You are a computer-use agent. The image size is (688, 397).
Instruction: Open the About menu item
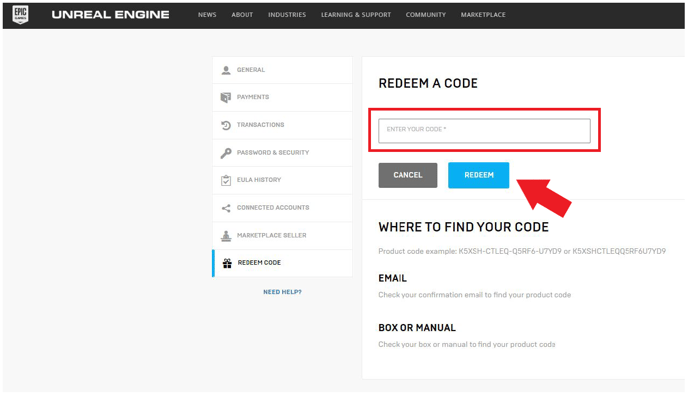point(242,15)
